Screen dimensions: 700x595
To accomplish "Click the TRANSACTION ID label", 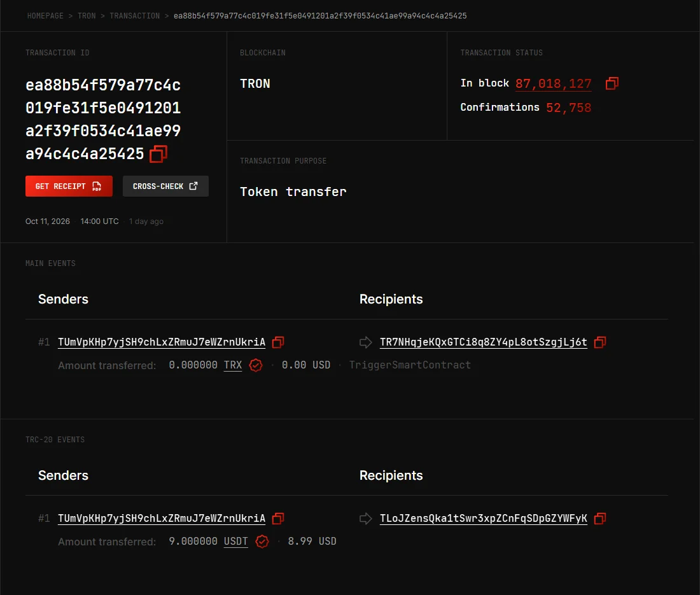I will point(57,53).
